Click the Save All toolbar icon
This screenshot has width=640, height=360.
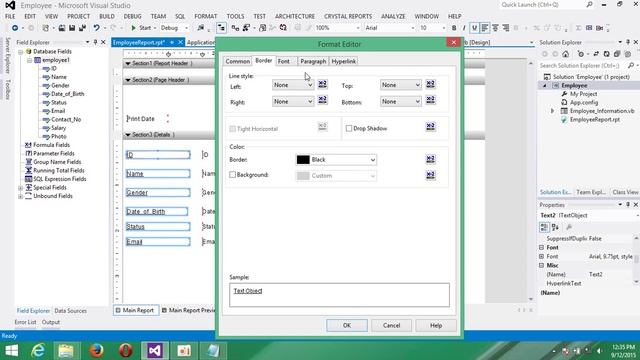[x=82, y=28]
